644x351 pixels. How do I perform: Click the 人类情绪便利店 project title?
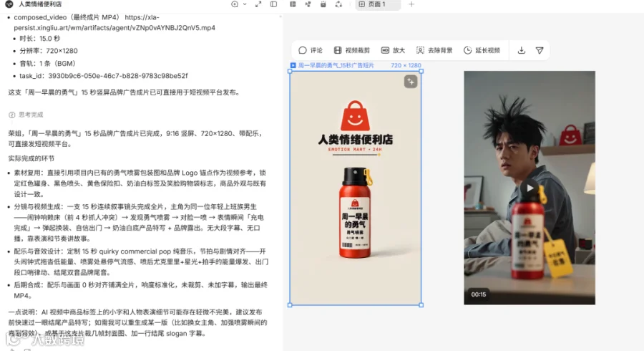click(40, 4)
